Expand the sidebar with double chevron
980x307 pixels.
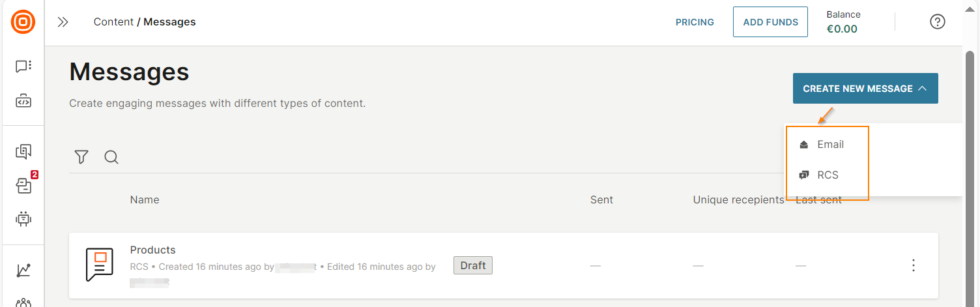point(63,22)
